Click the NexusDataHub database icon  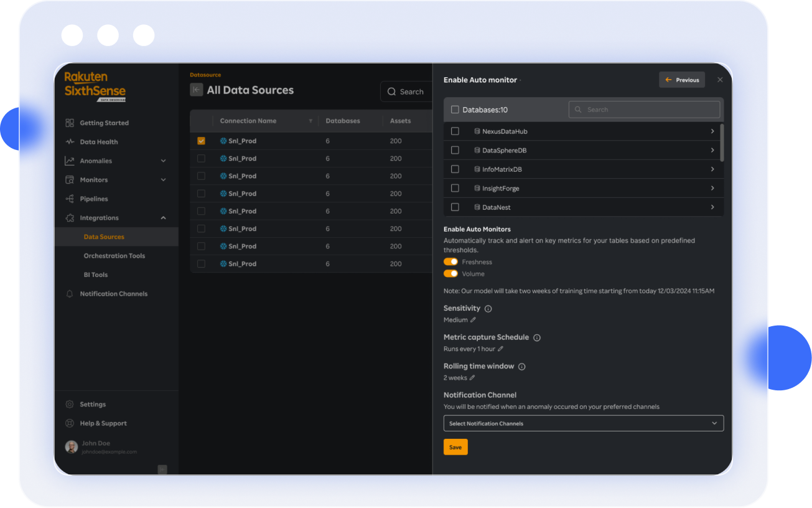pyautogui.click(x=477, y=131)
